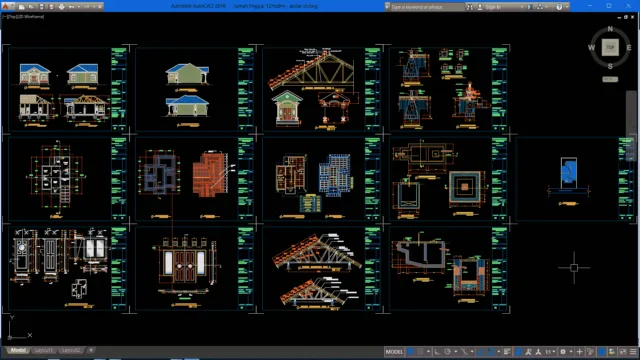Click the Undo arrow icon
This screenshot has height=360, width=640.
coord(71,7)
